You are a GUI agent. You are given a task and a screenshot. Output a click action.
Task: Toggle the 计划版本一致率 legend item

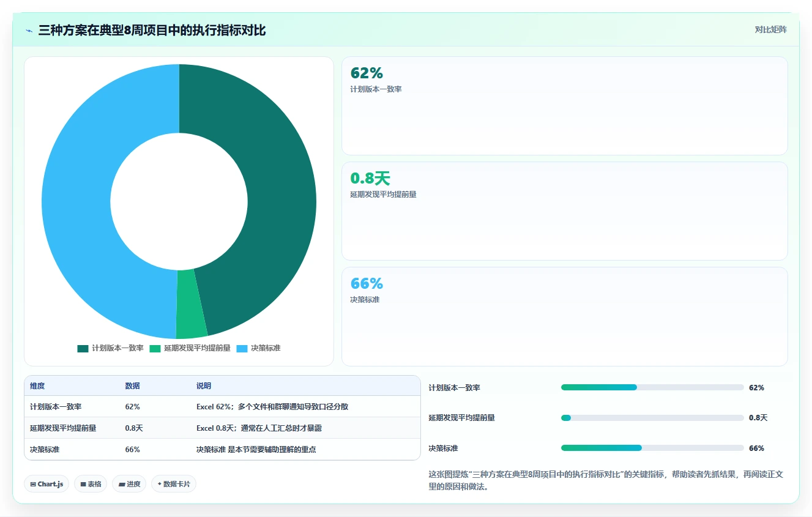point(110,348)
